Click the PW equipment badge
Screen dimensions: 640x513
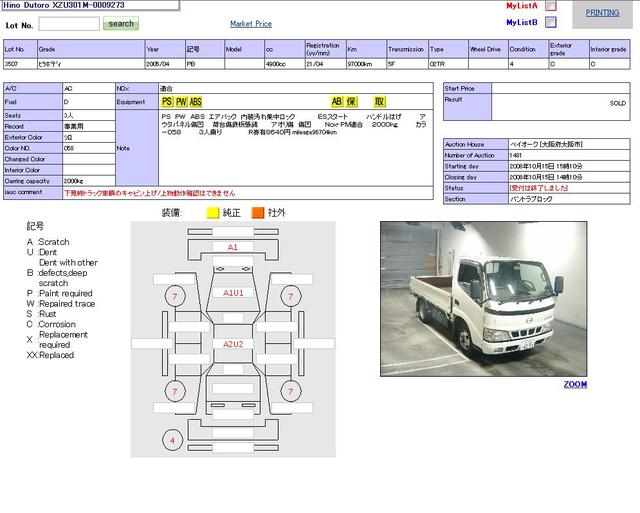(181, 102)
